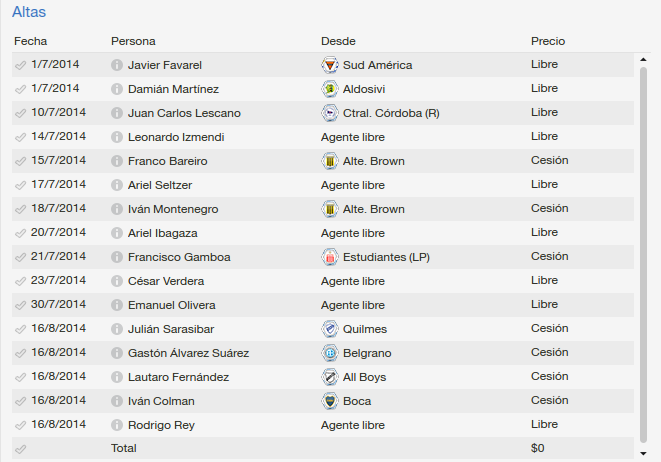Click Estudiantes (LP) club badge
661x462 pixels.
pos(330,257)
